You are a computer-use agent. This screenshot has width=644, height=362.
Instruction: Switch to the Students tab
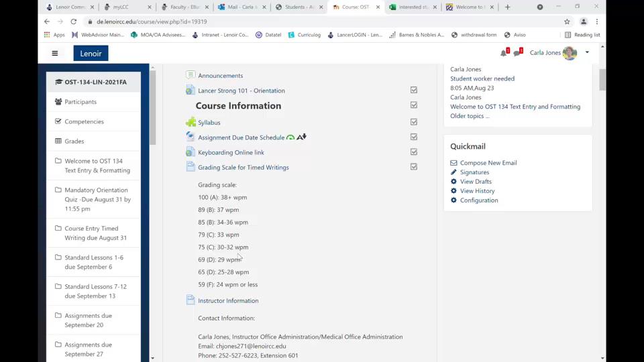[299, 7]
